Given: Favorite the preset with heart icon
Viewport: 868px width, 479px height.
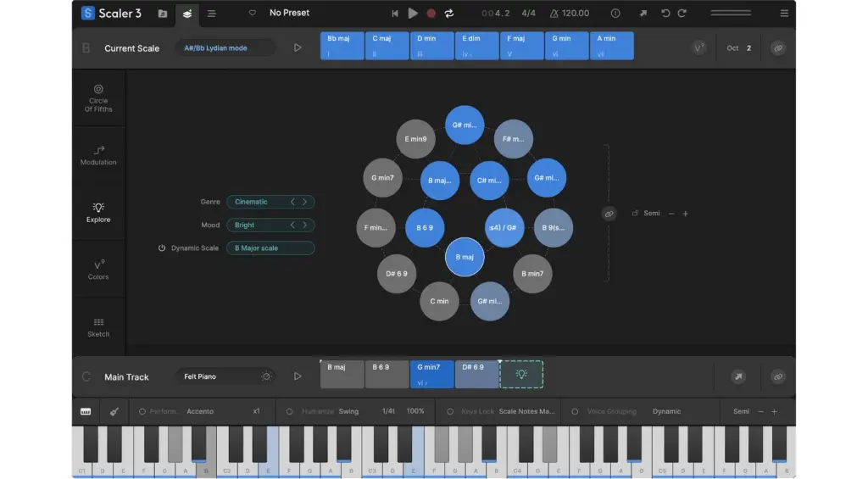Looking at the screenshot, I should 252,14.
